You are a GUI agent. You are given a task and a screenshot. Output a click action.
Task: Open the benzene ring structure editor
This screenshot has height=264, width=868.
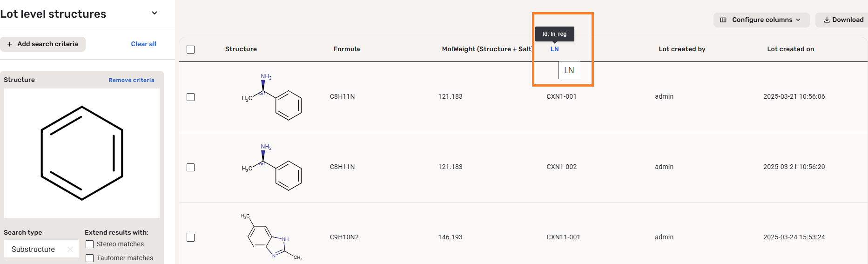[82, 153]
